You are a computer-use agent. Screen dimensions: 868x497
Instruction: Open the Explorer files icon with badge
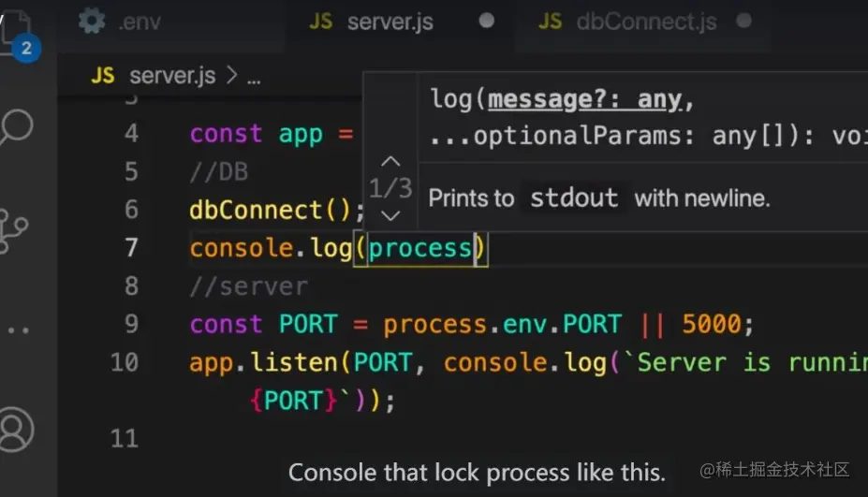pos(18,33)
